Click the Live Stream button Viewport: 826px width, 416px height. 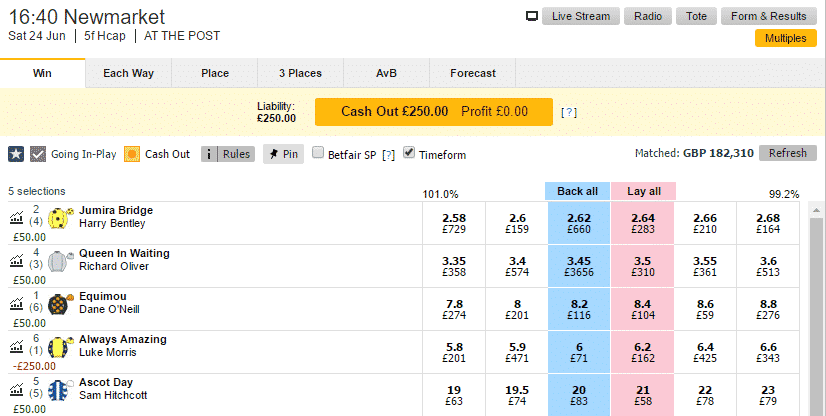pyautogui.click(x=581, y=16)
